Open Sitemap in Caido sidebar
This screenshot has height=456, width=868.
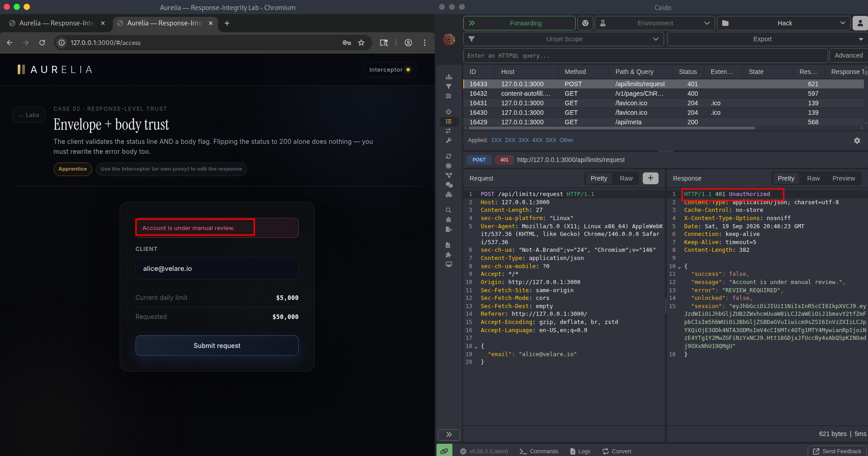click(449, 77)
